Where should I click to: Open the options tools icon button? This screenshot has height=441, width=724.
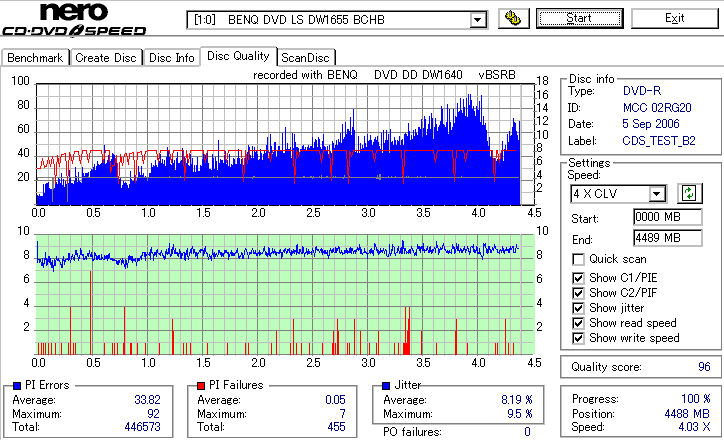513,18
